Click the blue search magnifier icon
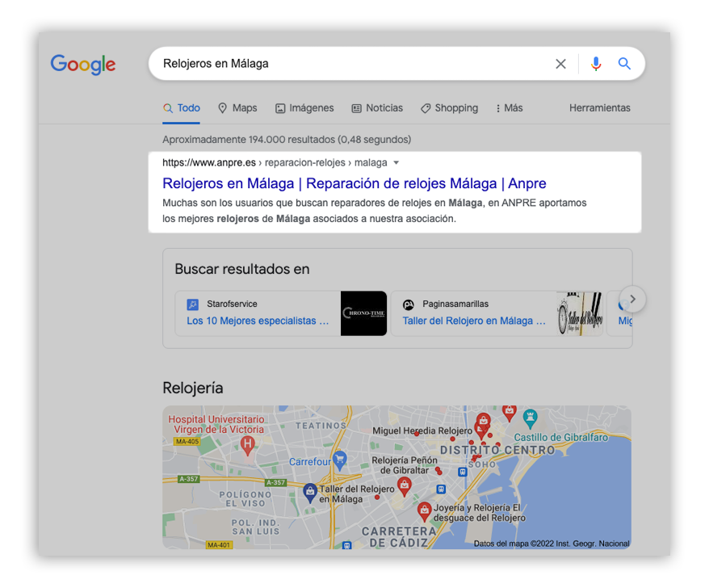The width and height of the screenshot is (709, 588). point(624,64)
